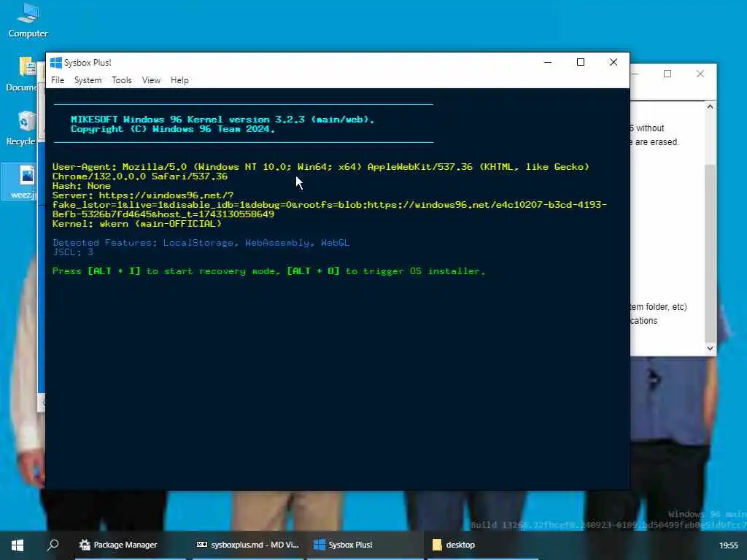Screen dimensions: 747x560
Task: Click the Chrome/132.0.0.0 Safari line
Action: click(x=140, y=176)
